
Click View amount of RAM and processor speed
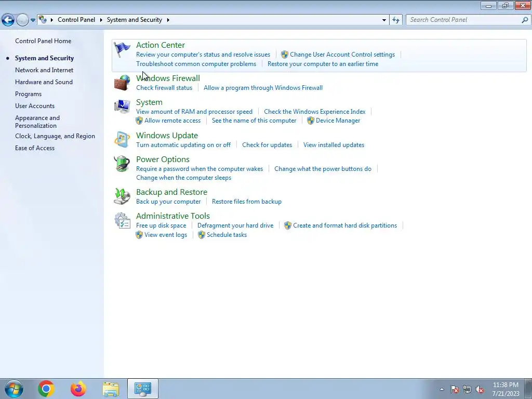click(x=194, y=112)
